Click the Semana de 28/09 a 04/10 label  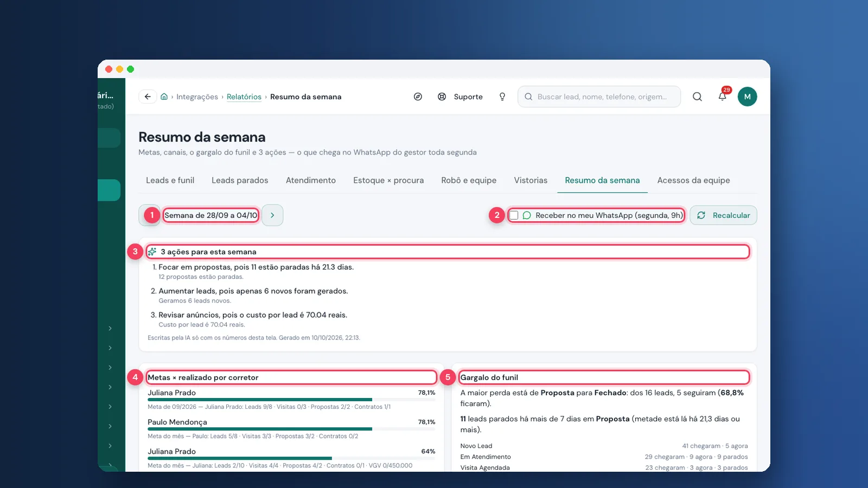(x=211, y=215)
